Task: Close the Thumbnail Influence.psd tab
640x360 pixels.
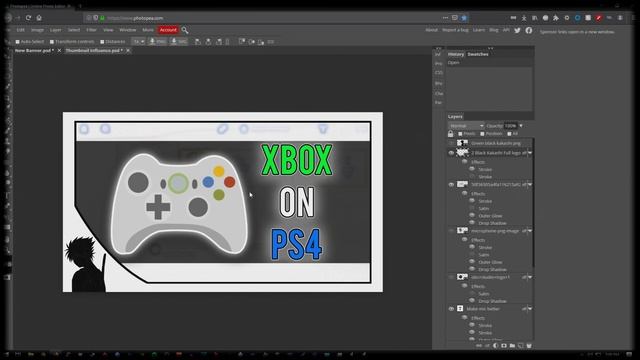Action: tap(128, 50)
